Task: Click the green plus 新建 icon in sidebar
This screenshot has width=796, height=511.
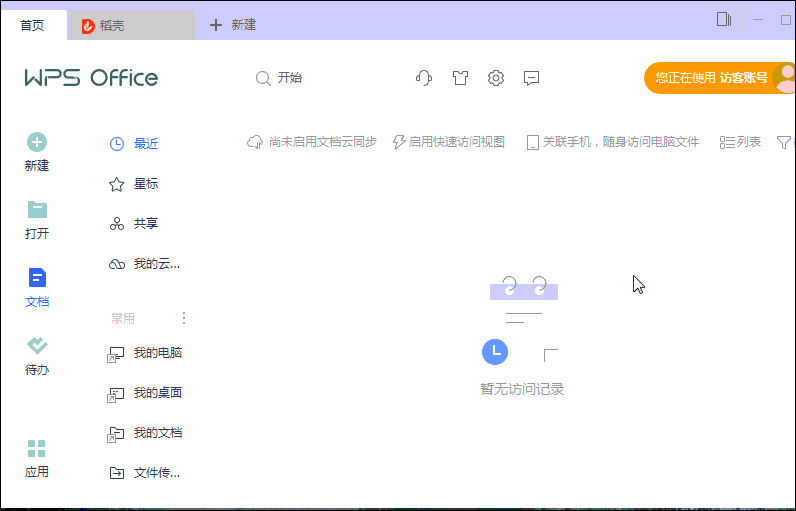Action: 37,142
